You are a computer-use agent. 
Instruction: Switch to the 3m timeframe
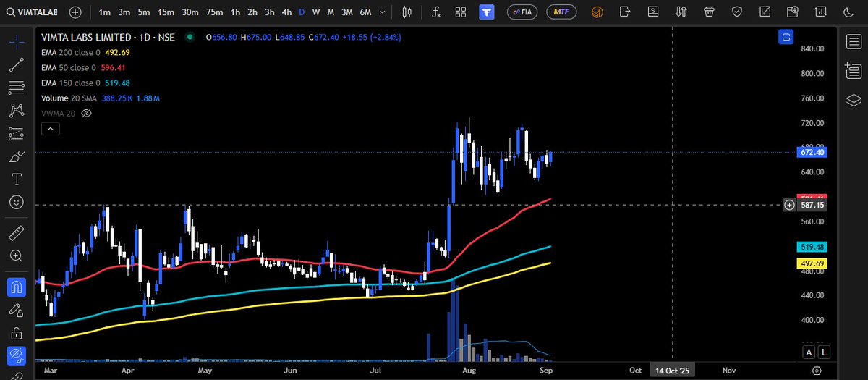(124, 12)
